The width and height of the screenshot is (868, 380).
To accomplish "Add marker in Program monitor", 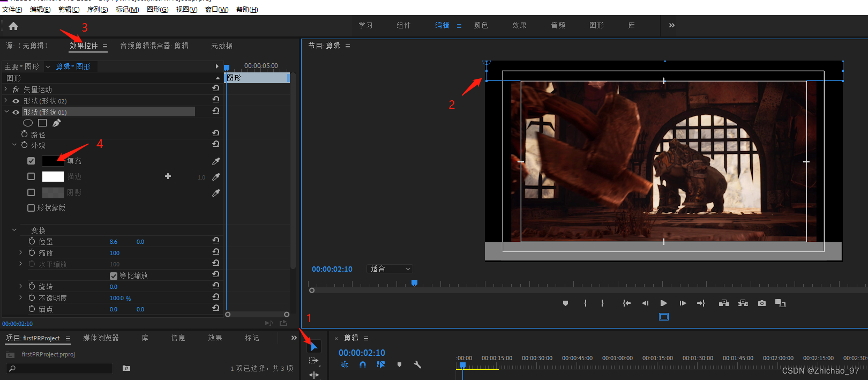I will pyautogui.click(x=565, y=303).
